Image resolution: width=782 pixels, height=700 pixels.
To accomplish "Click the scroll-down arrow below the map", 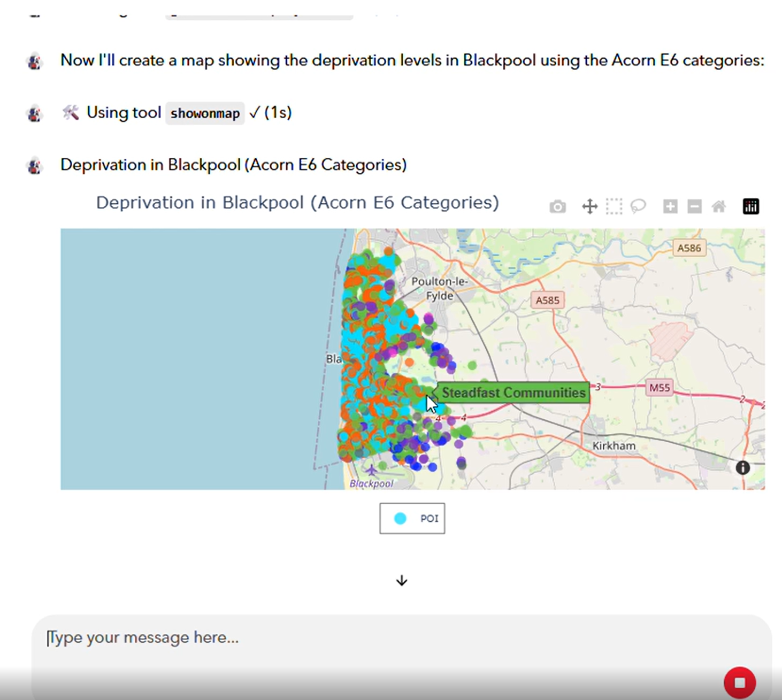I will (x=401, y=580).
